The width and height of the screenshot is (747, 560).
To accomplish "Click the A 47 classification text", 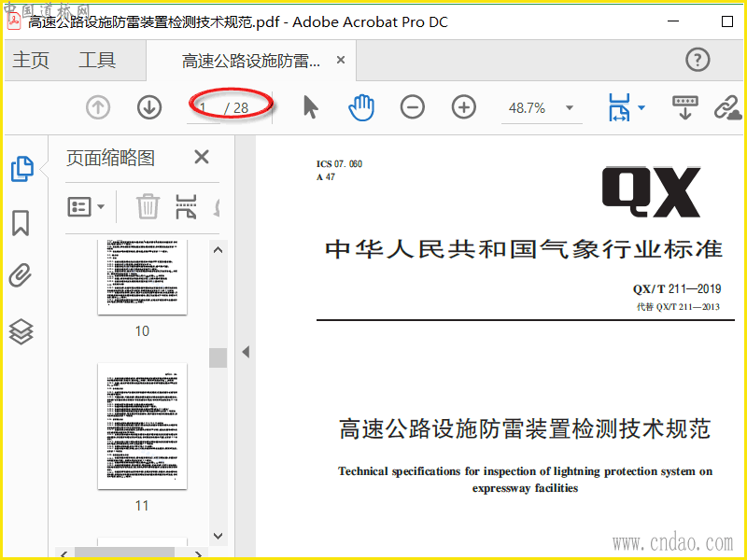I will pos(326,177).
